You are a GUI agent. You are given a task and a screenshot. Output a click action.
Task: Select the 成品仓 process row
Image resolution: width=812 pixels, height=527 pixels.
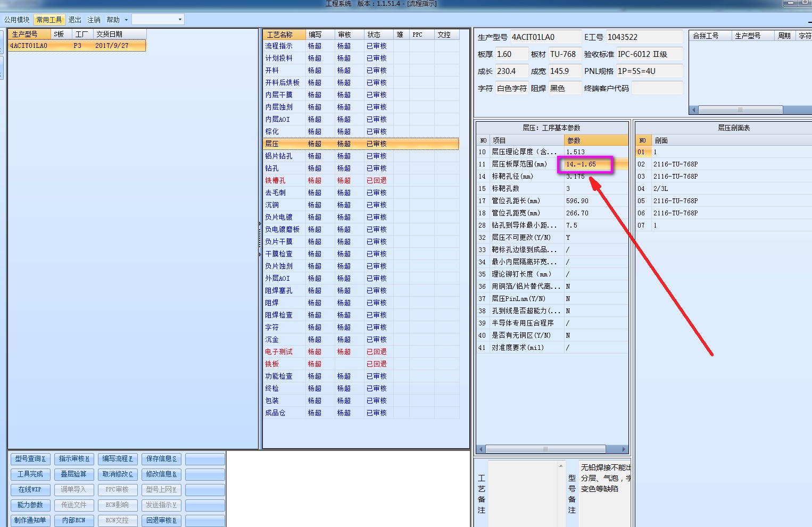(x=361, y=413)
